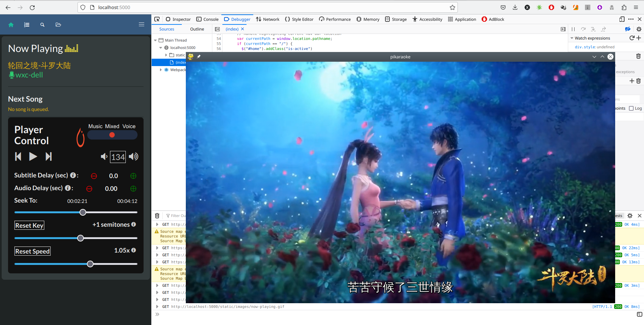
Task: Click the Seek To slider track
Action: (76, 212)
